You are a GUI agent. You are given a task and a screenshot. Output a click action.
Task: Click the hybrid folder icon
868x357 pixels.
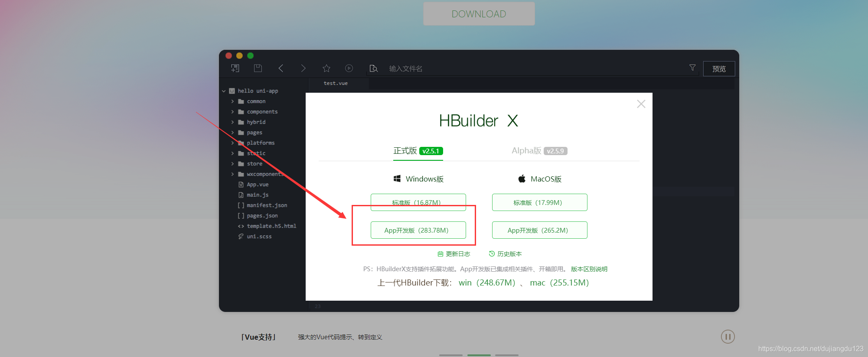[x=241, y=122]
